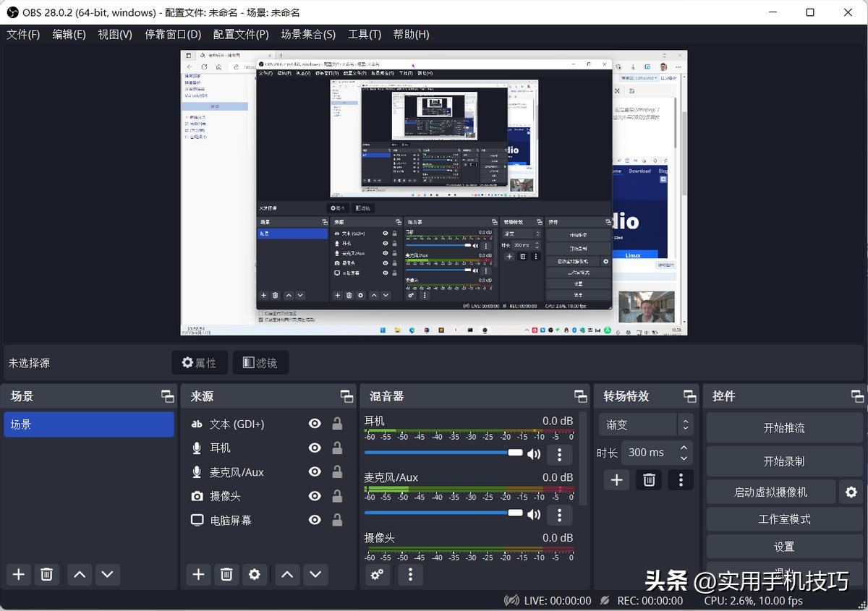Click the 开始推流 button
The width and height of the screenshot is (868, 611).
[x=784, y=428]
